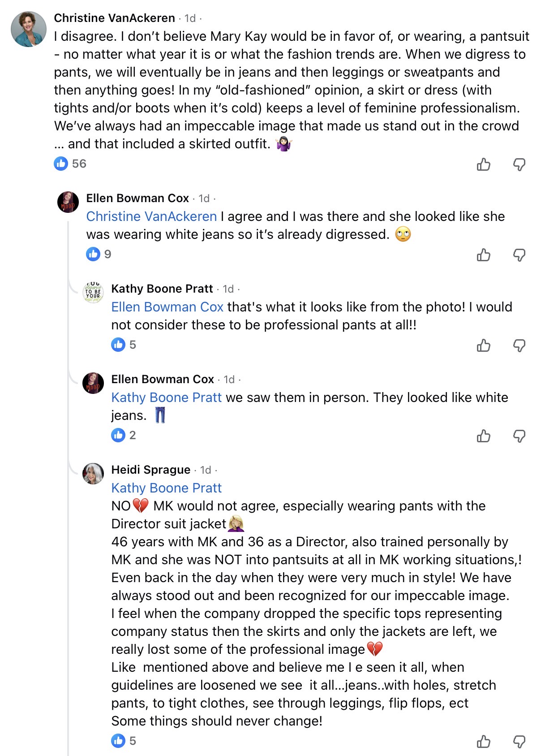Dislike Ellen's 'saw them in person' reply
Screen dimensions: 541x756
pyautogui.click(x=519, y=436)
